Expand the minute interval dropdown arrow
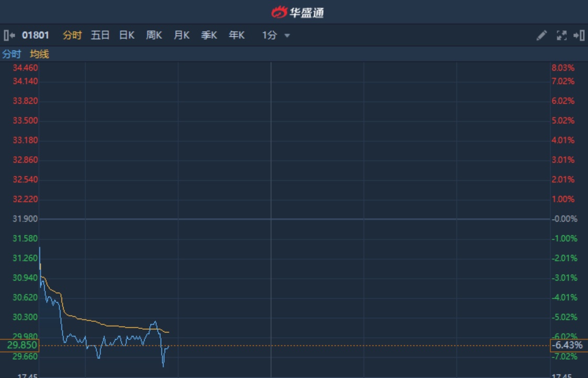 (x=287, y=36)
